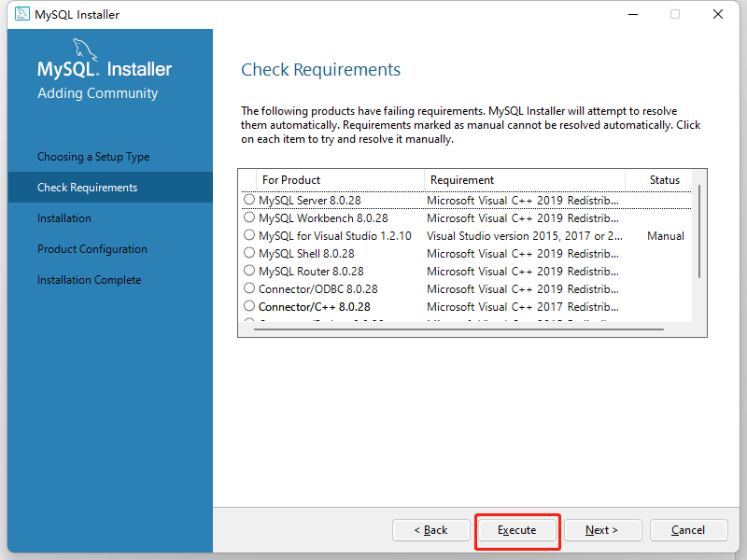Cancel the installer
Viewport: 747px width, 560px height.
pos(688,530)
